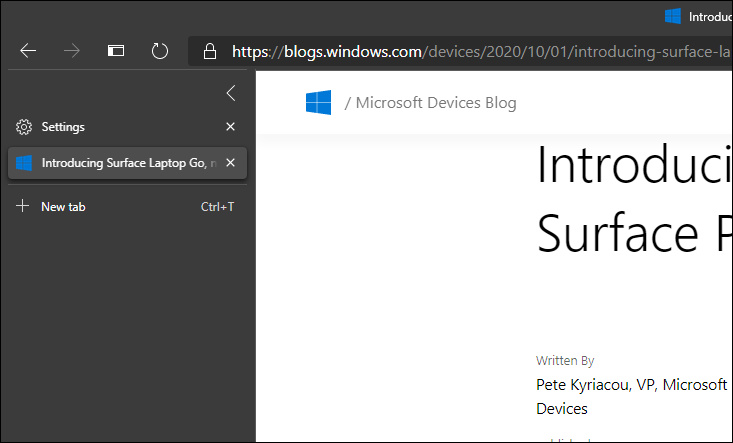Close the Settings tab

click(x=230, y=127)
